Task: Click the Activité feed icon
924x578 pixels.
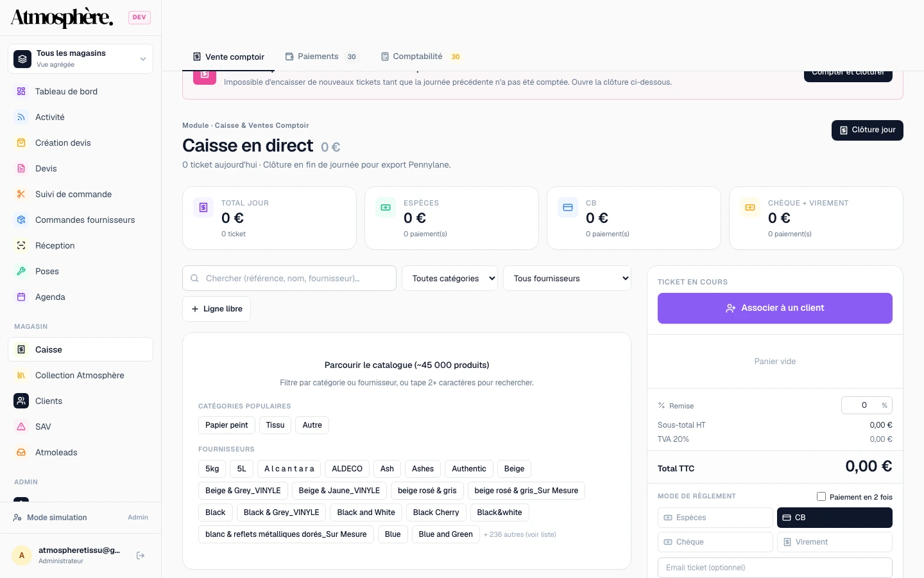Action: tap(21, 117)
